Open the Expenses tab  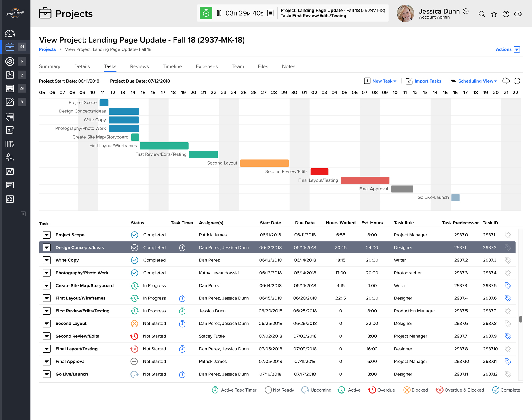206,66
